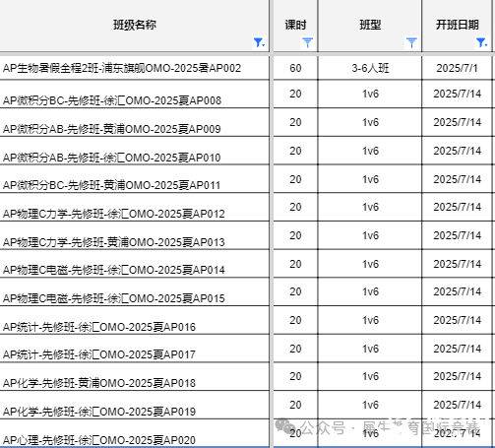Select the 3-6人班 class type cell
The width and height of the screenshot is (495, 448).
[370, 68]
